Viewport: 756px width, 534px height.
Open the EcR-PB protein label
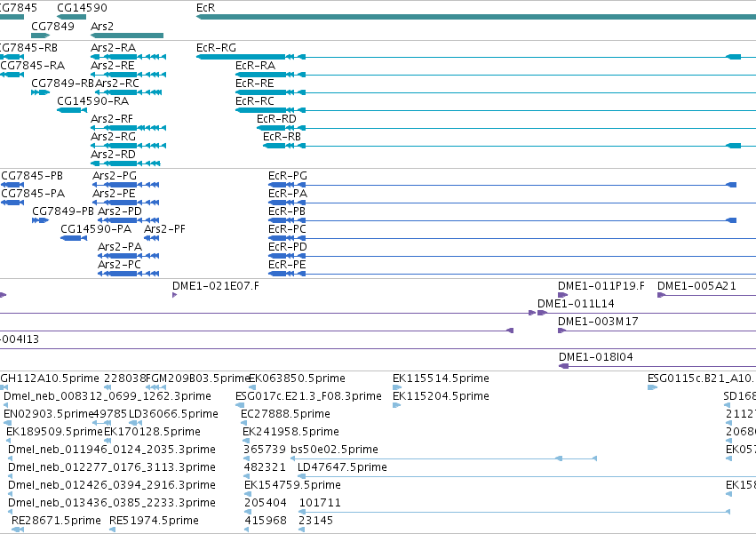tap(287, 211)
